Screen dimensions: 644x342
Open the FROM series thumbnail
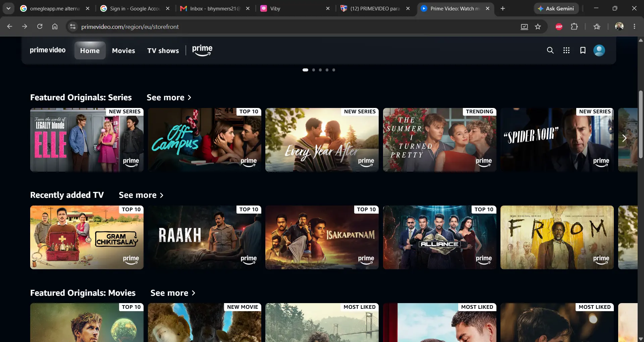click(x=557, y=237)
